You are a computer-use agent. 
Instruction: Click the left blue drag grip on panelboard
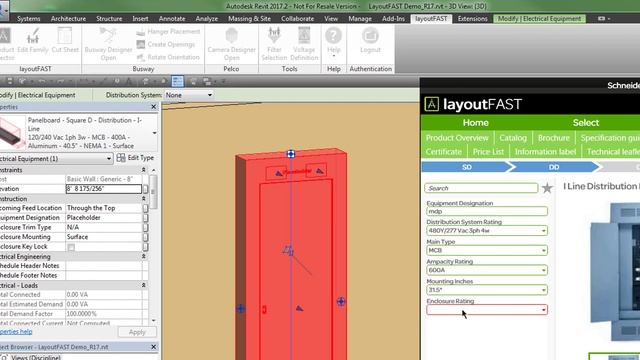(x=240, y=309)
